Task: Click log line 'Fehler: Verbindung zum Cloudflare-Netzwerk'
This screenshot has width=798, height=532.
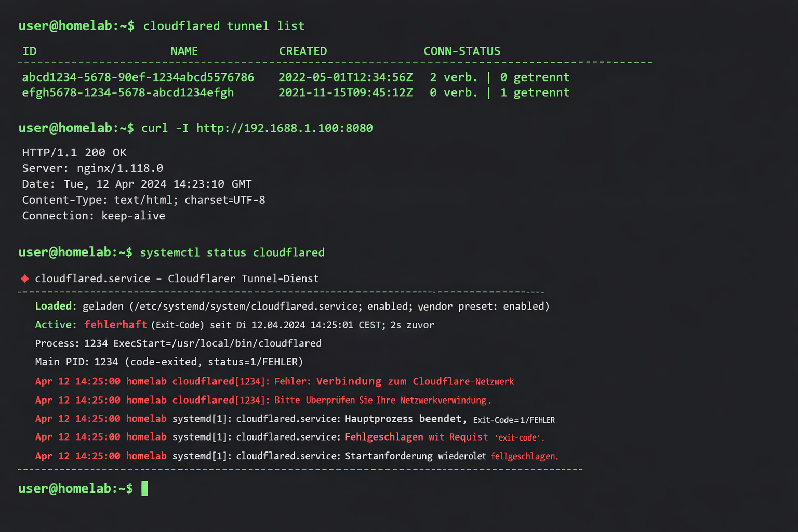Action: [274, 381]
